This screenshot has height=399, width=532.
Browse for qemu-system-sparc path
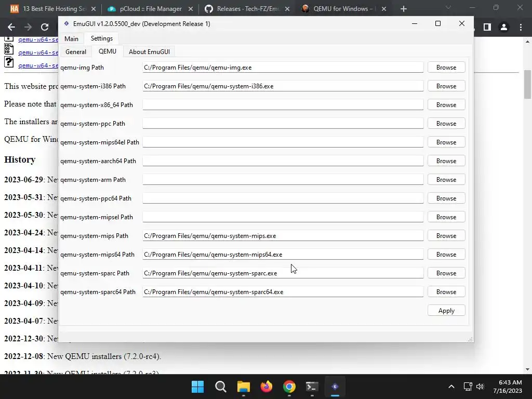446,272
